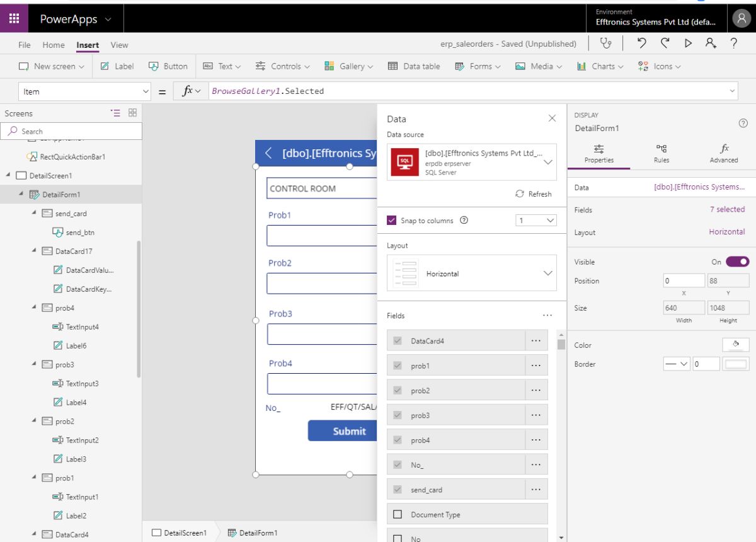Screen dimensions: 756x542
Task: Uncheck the prob4 field checkbox
Action: (398, 441)
